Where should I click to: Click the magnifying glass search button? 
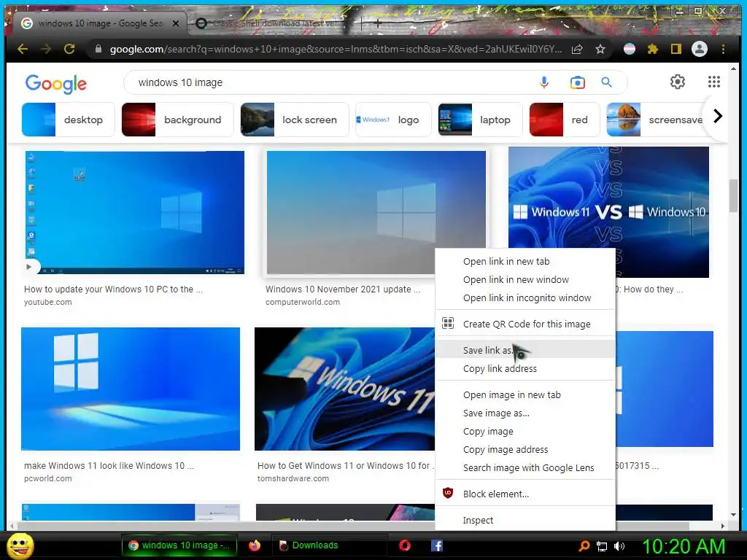[606, 82]
